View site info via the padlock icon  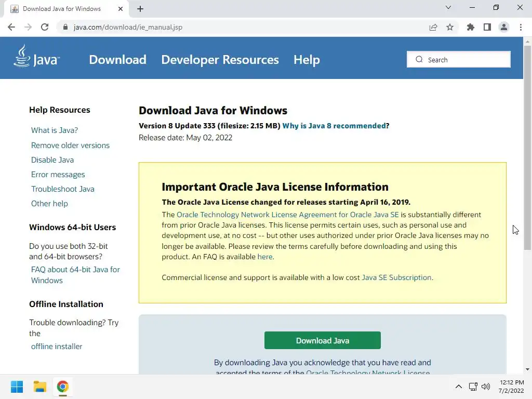click(x=65, y=27)
